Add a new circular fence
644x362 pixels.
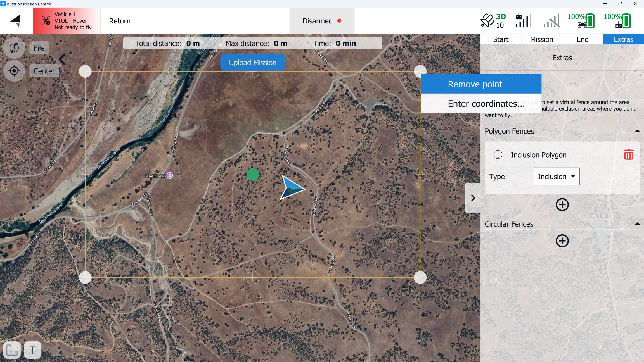(x=562, y=241)
